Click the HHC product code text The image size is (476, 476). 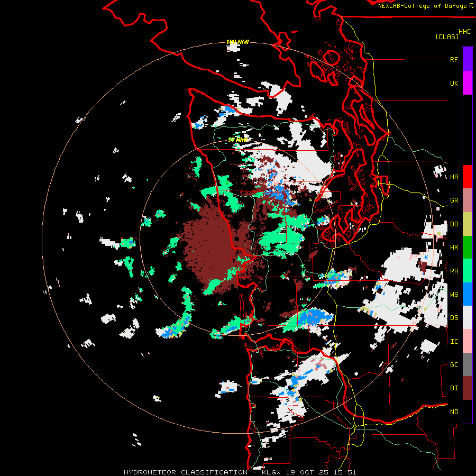click(x=464, y=32)
